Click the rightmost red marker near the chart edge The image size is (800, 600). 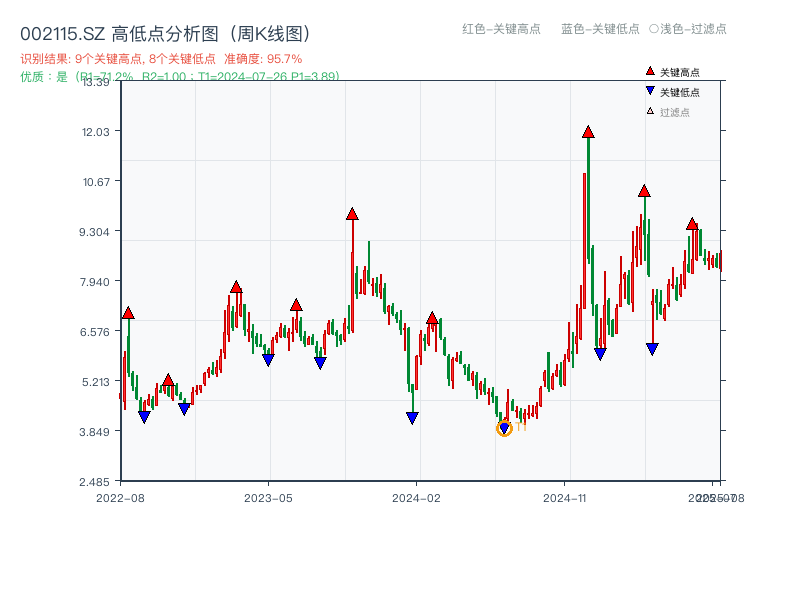pyautogui.click(x=694, y=224)
